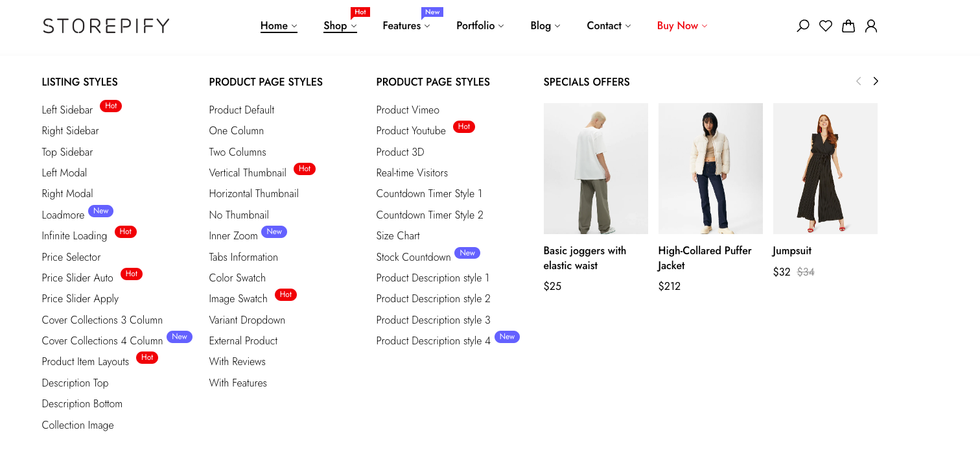Expand the Buy Now dropdown
This screenshot has width=980, height=452.
click(x=682, y=26)
